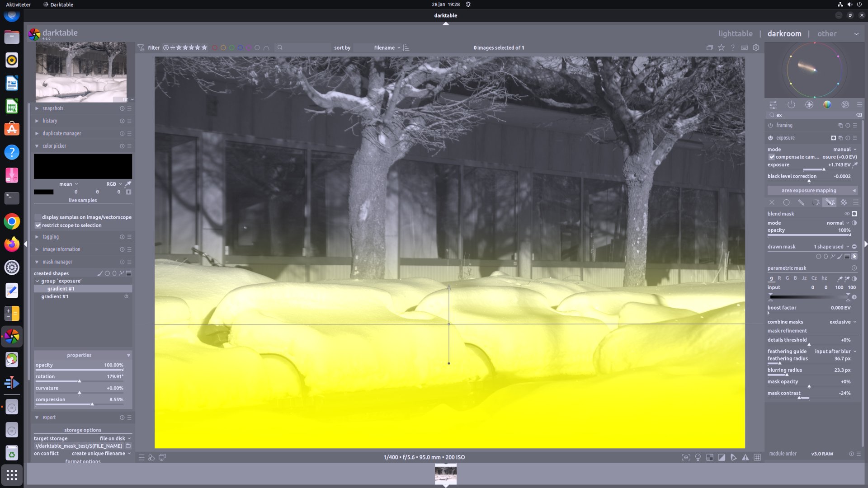Click area exposure mapping button

click(809, 191)
